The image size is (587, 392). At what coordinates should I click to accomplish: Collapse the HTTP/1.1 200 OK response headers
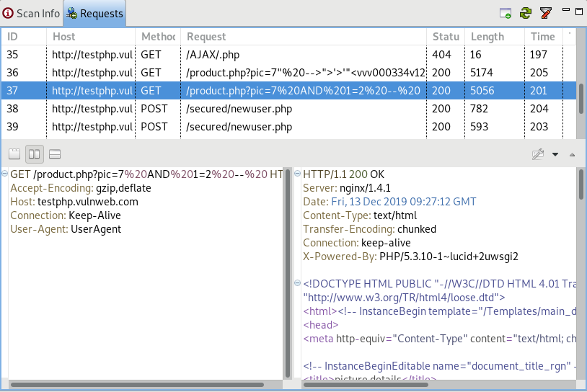pyautogui.click(x=298, y=174)
